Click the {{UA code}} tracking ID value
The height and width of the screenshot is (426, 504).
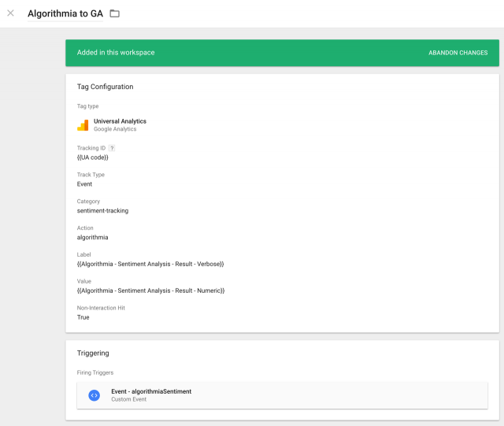coord(93,157)
